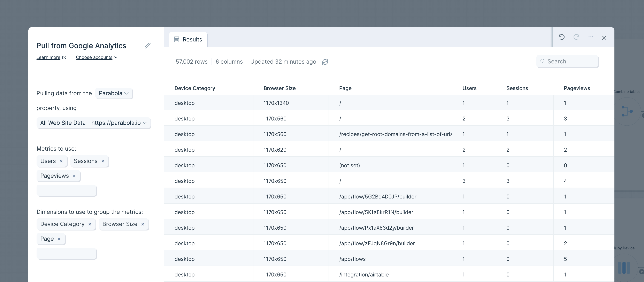This screenshot has height=282, width=644.
Task: Remove the Device Category dimension tag
Action: coord(90,224)
